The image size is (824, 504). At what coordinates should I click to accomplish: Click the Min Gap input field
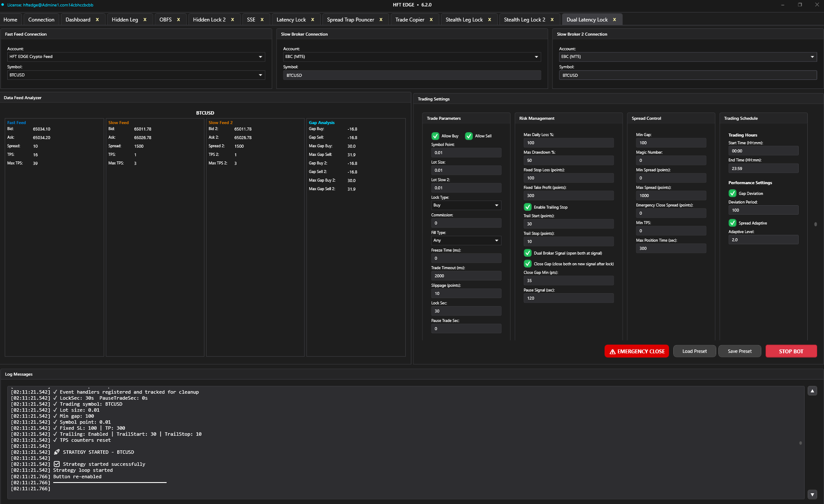671,143
